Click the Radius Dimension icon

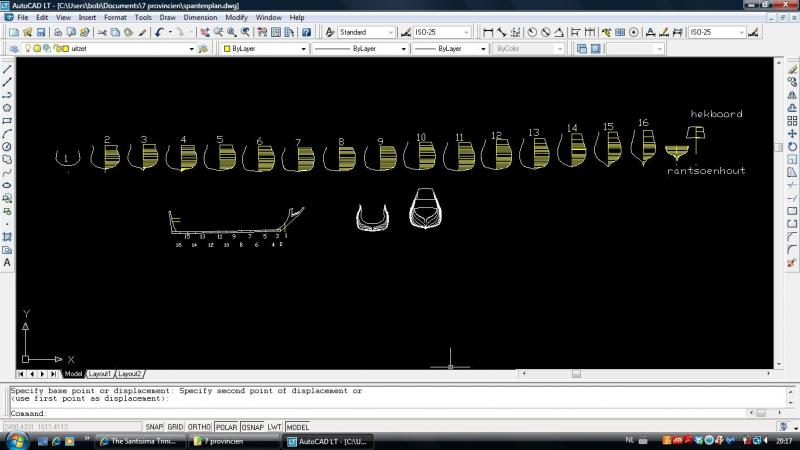532,32
